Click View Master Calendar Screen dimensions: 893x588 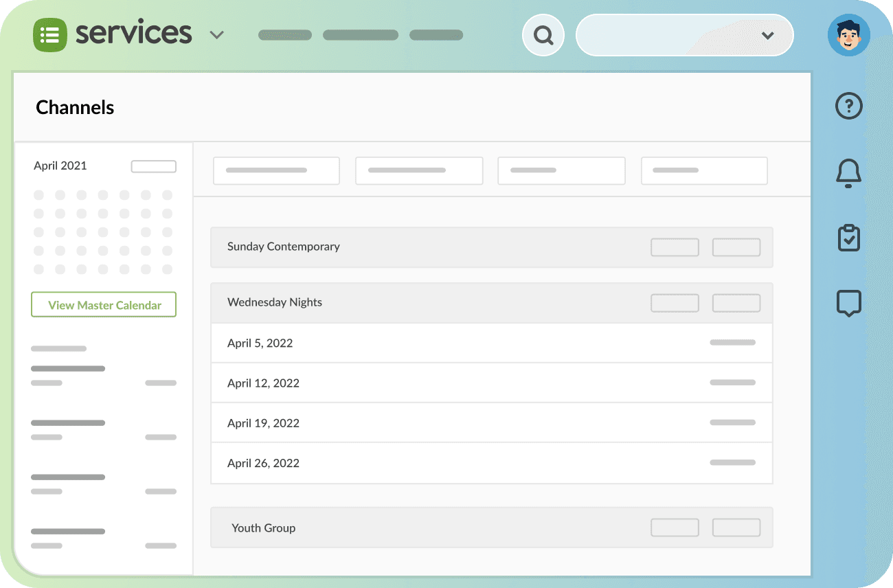[x=103, y=304]
